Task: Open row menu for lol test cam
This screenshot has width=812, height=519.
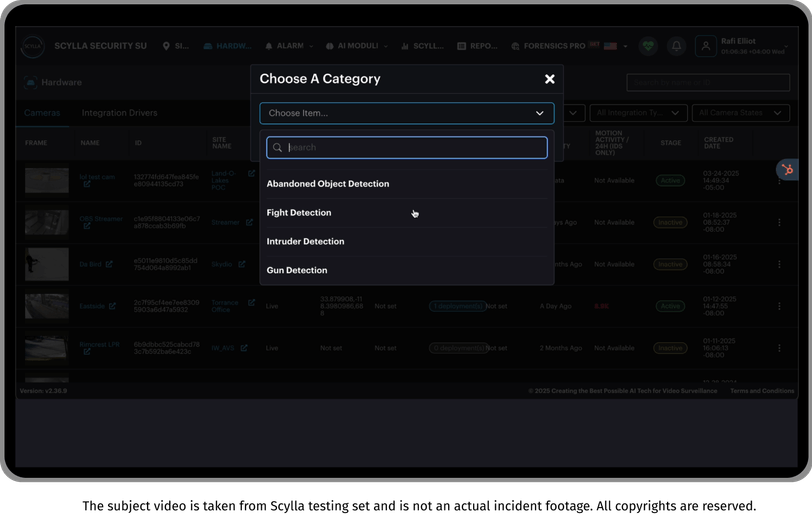Action: [x=779, y=181]
